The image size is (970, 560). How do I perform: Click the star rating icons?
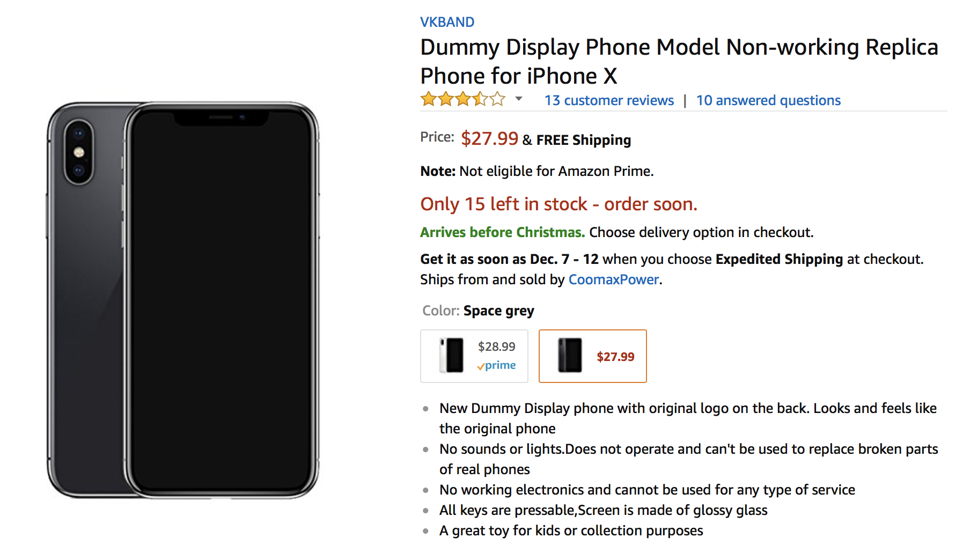pyautogui.click(x=462, y=99)
